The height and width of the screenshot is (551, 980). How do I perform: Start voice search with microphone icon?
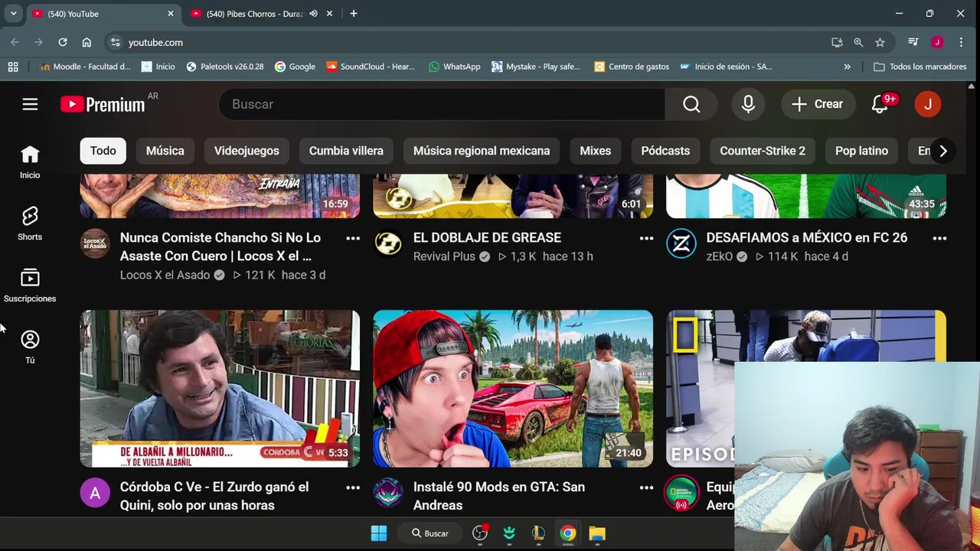tap(748, 104)
